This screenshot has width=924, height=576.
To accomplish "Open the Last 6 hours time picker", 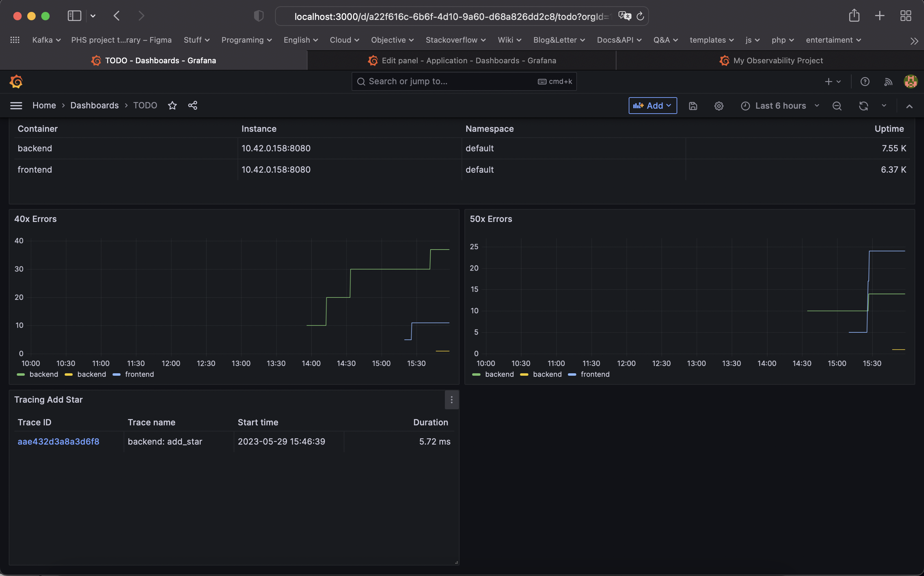I will pyautogui.click(x=780, y=106).
